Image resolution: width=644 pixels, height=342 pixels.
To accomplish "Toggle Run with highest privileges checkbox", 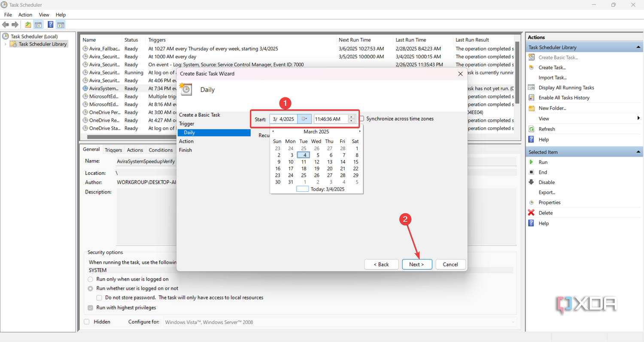I will coord(90,308).
